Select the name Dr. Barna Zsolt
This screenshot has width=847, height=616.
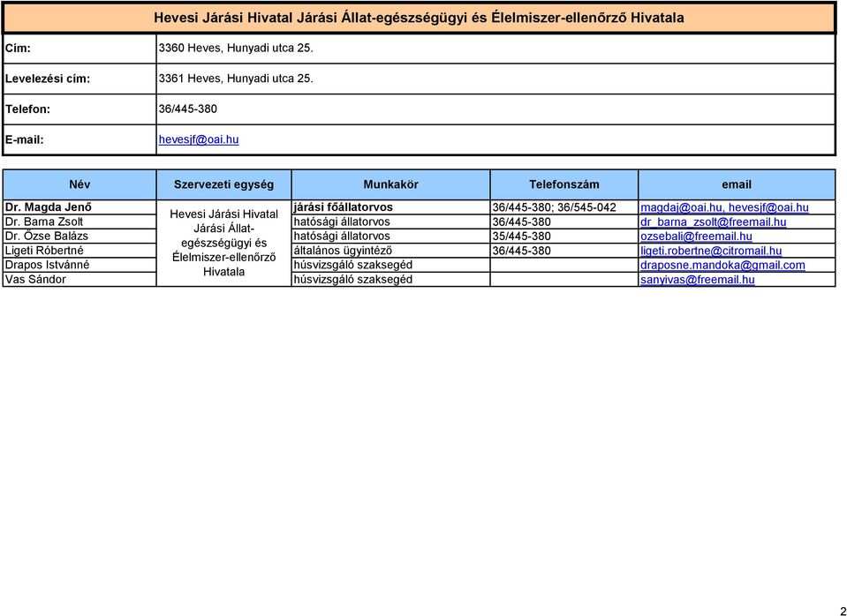(x=44, y=222)
